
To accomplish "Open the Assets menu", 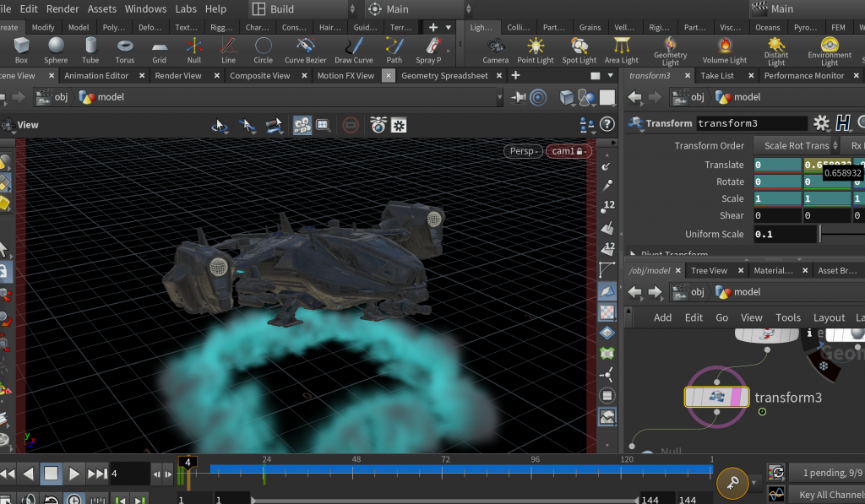I will click(102, 8).
